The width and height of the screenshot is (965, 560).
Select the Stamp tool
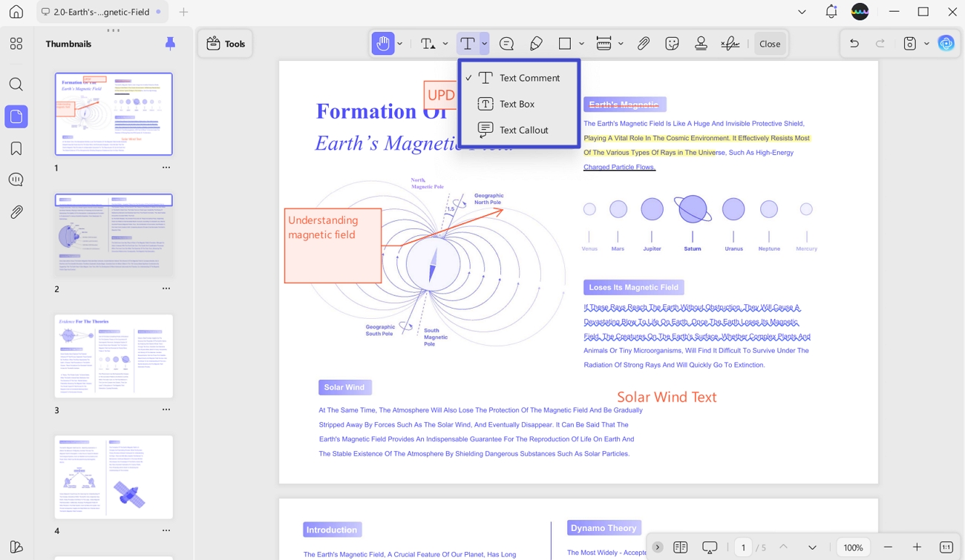701,43
